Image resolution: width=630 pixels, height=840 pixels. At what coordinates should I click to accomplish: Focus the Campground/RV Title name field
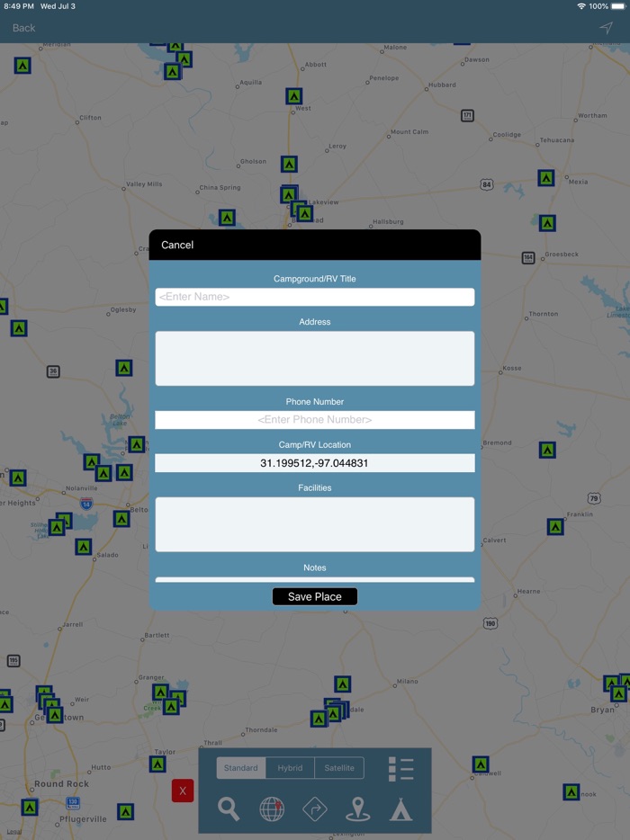[x=315, y=297]
